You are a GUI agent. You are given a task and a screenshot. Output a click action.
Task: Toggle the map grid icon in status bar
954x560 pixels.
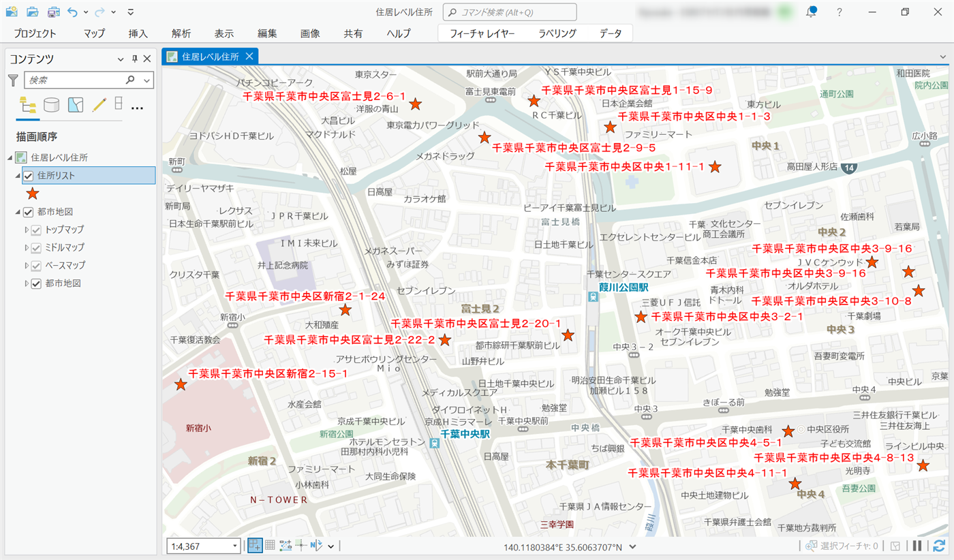tap(270, 546)
